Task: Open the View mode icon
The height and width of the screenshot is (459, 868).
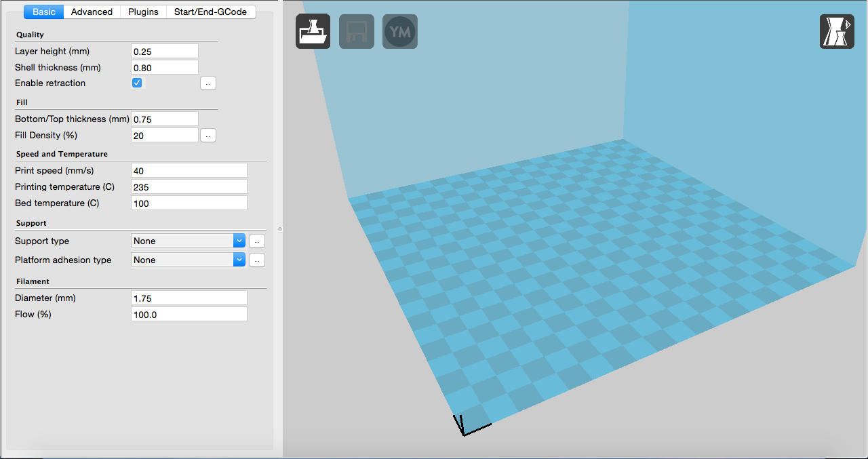Action: click(837, 31)
